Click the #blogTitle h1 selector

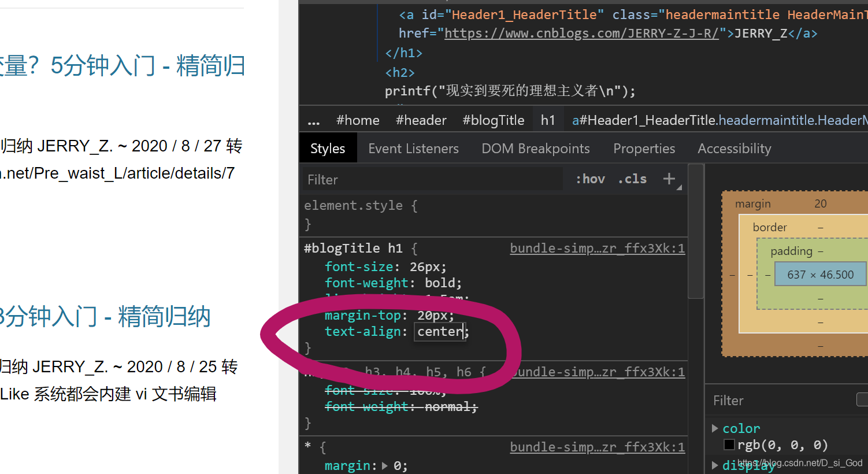353,249
